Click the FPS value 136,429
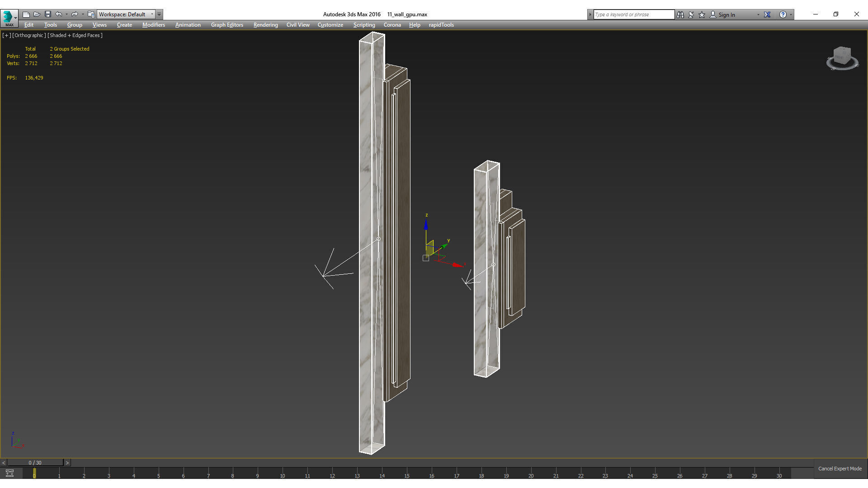 click(x=34, y=78)
